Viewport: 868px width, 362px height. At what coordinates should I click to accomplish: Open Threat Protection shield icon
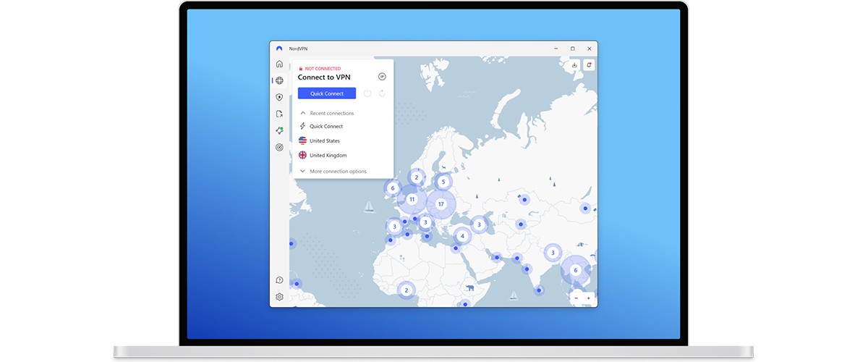click(x=279, y=97)
